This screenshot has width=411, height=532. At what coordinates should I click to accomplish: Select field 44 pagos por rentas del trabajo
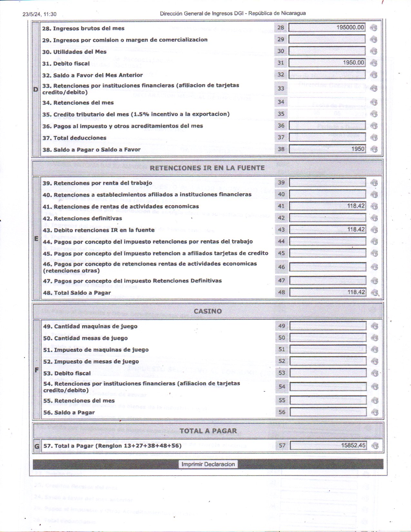328,241
